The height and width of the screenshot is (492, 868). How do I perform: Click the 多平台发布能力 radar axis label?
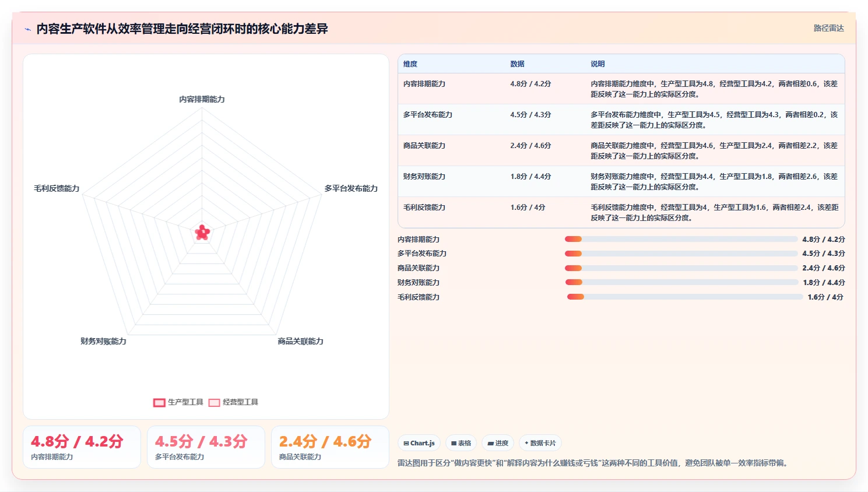[x=351, y=189]
